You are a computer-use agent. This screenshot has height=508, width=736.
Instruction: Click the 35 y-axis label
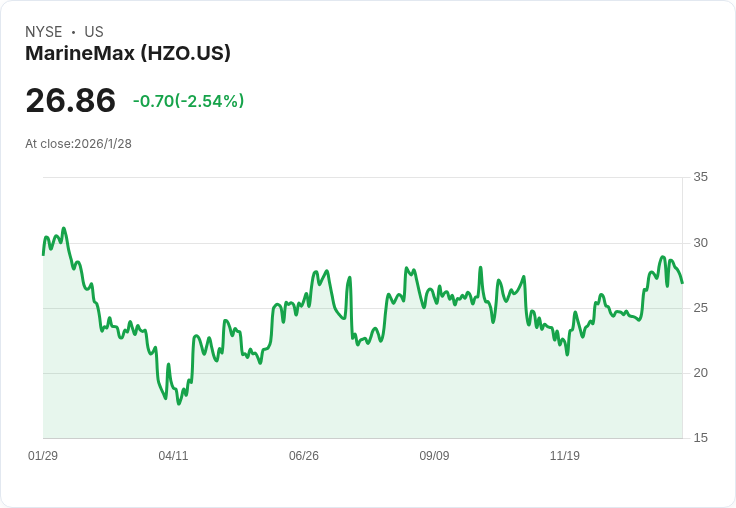click(700, 177)
